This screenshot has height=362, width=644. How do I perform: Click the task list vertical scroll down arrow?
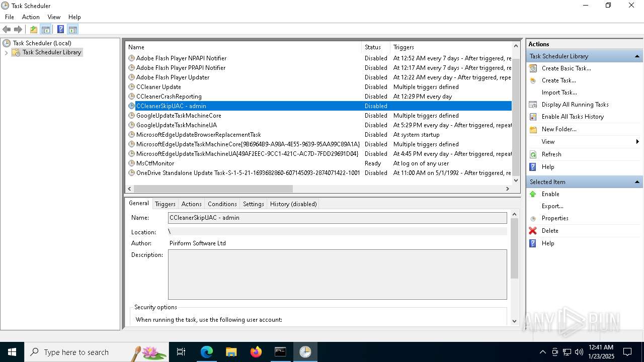[516, 180]
